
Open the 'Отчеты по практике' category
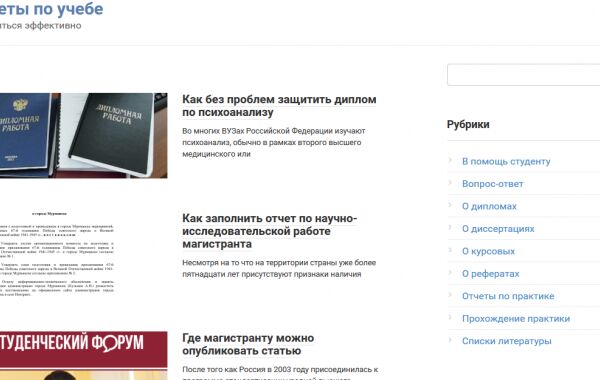[508, 296]
